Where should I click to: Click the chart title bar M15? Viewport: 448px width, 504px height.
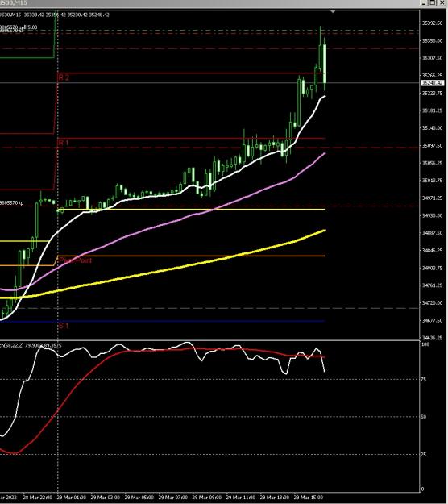coord(14,3)
